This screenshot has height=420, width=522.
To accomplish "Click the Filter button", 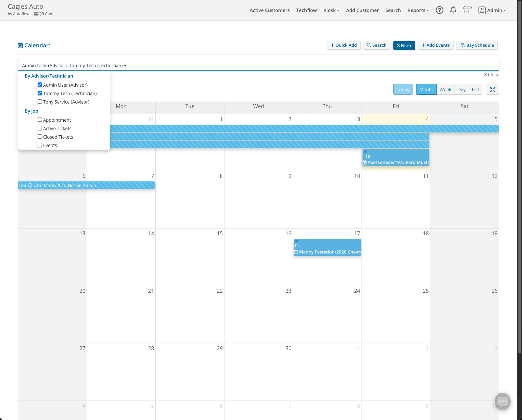I will tap(404, 45).
